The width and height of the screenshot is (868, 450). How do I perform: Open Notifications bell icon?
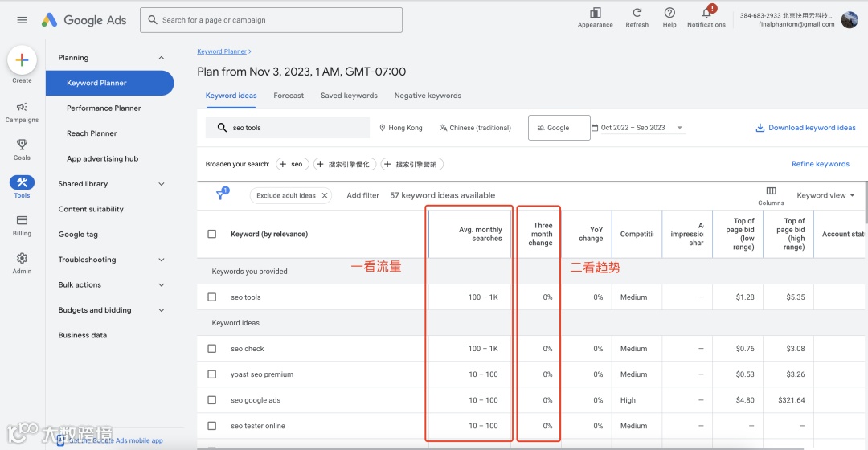[706, 13]
